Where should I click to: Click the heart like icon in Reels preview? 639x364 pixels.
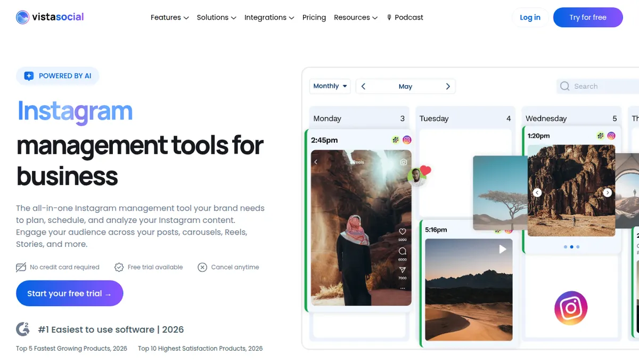click(x=403, y=231)
